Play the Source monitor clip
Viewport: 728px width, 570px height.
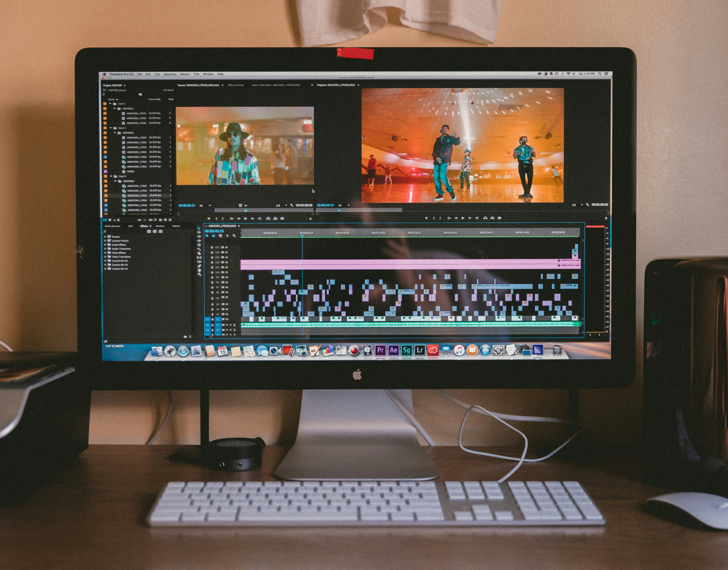coord(246,219)
